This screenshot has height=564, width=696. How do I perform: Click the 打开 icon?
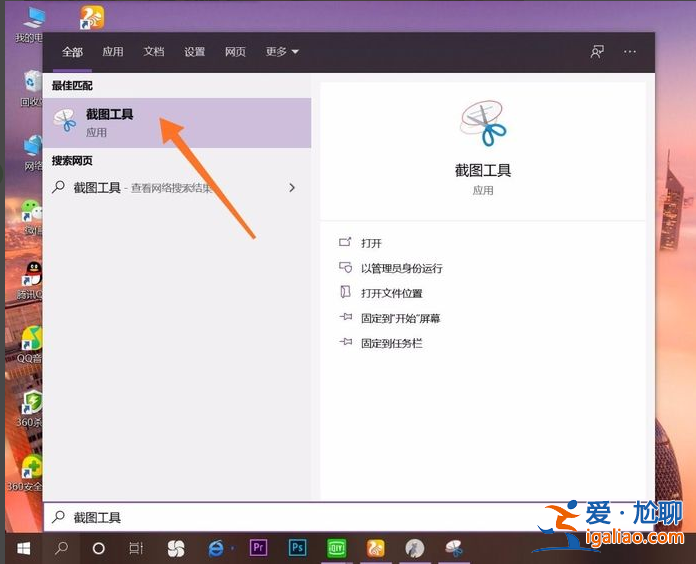pos(345,242)
